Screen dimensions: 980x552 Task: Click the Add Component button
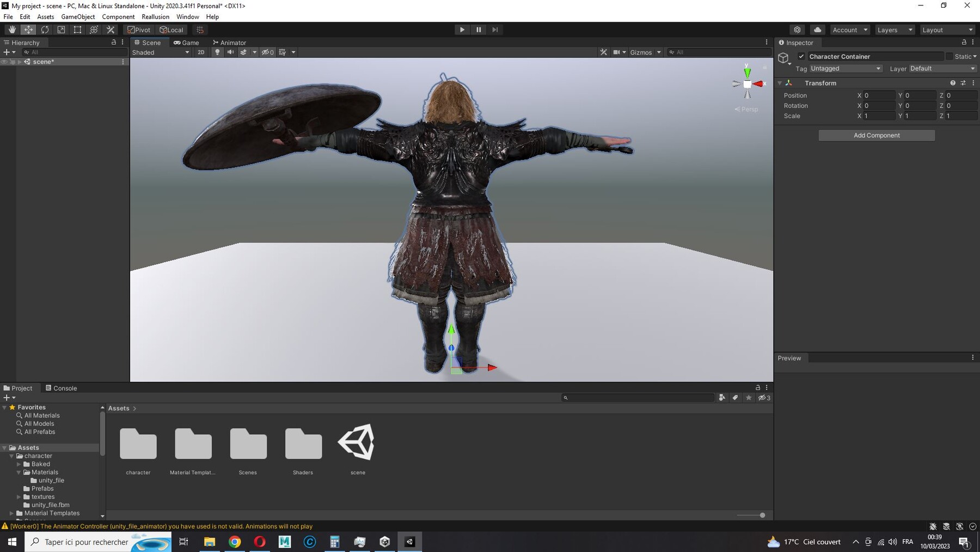(x=876, y=135)
